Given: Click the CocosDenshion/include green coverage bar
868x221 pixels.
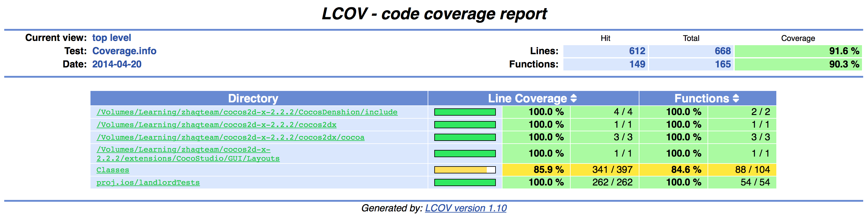Looking at the screenshot, I should click(465, 112).
